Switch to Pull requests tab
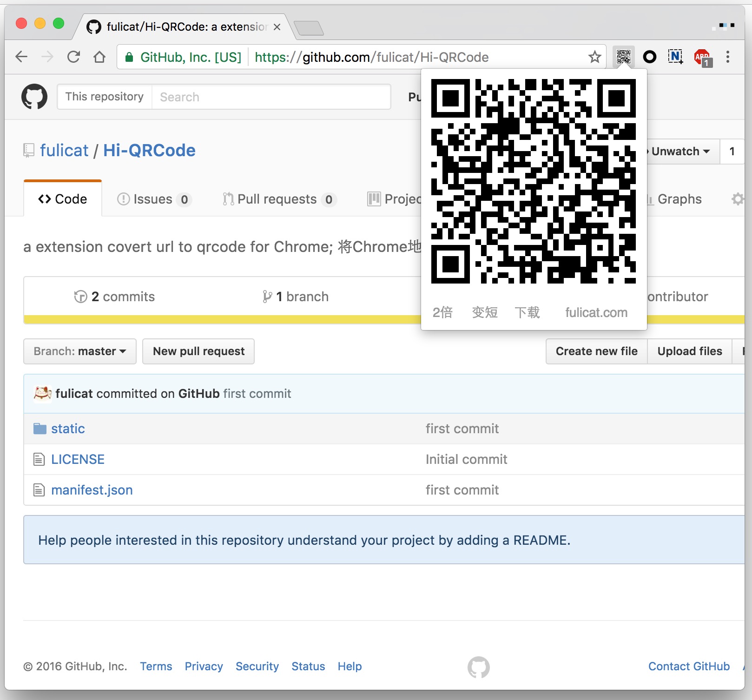The width and height of the screenshot is (752, 700). coord(280,199)
